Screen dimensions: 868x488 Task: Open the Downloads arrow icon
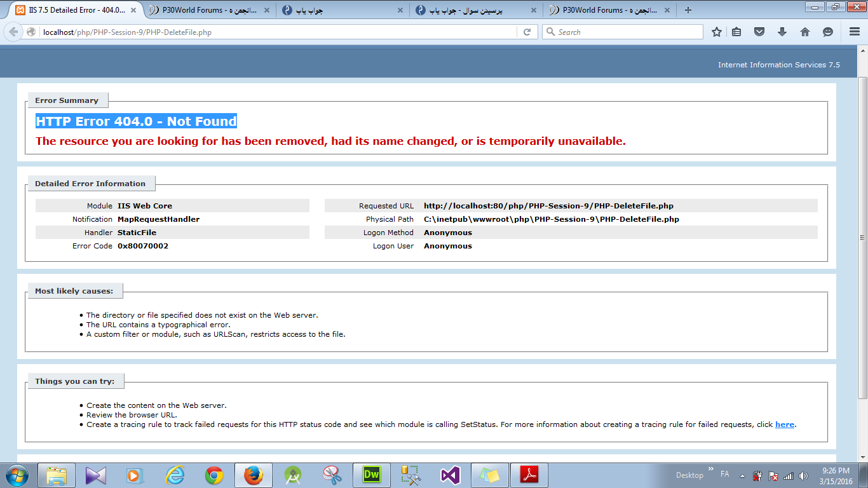point(782,32)
